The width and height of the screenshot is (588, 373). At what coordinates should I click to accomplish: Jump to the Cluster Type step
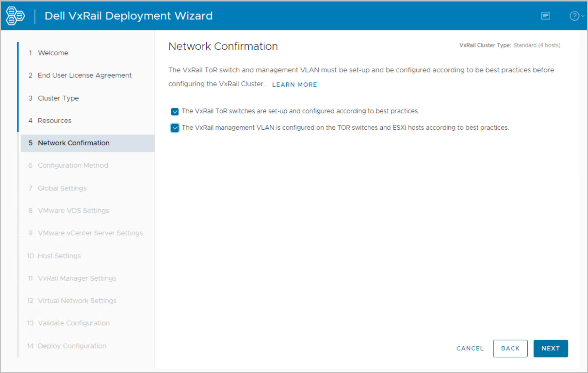(58, 98)
